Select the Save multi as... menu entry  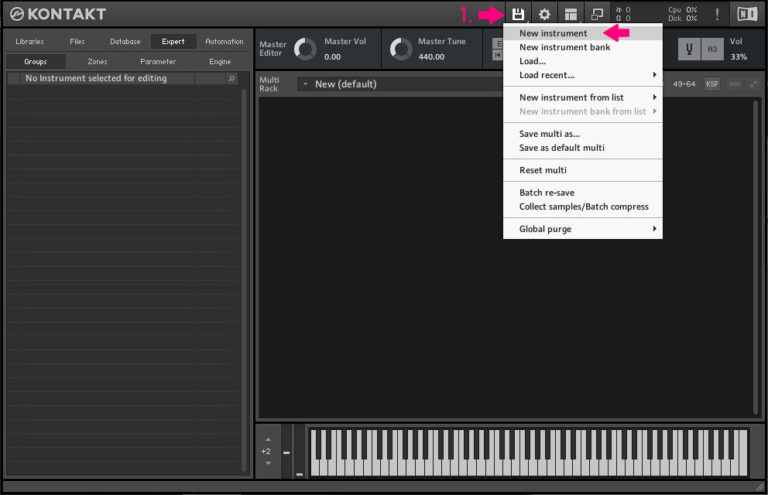click(x=549, y=133)
